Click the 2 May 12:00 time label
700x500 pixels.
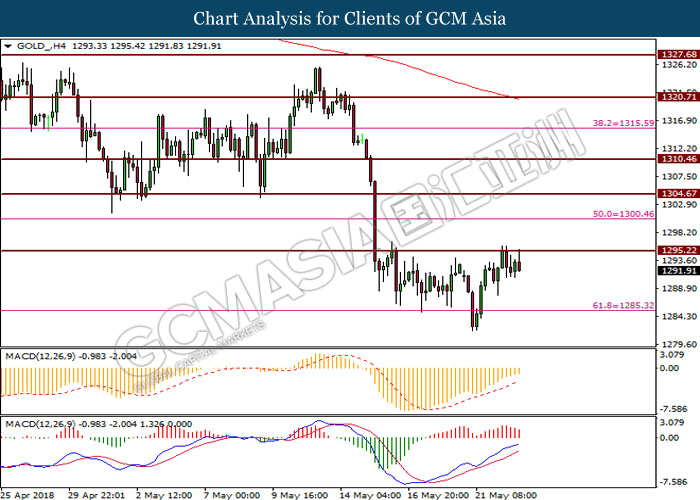[x=164, y=495]
